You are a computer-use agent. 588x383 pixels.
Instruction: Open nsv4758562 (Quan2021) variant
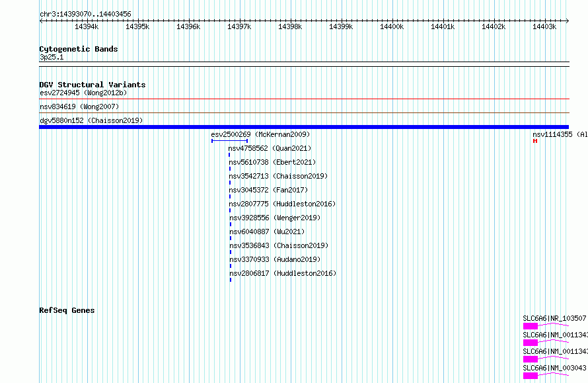click(x=270, y=148)
